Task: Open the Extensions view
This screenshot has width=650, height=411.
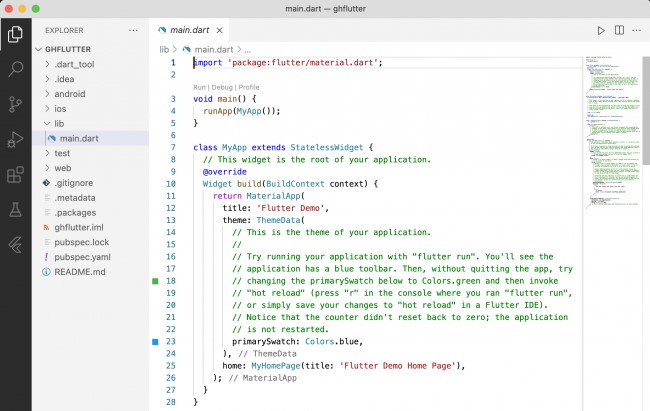Action: [x=15, y=174]
